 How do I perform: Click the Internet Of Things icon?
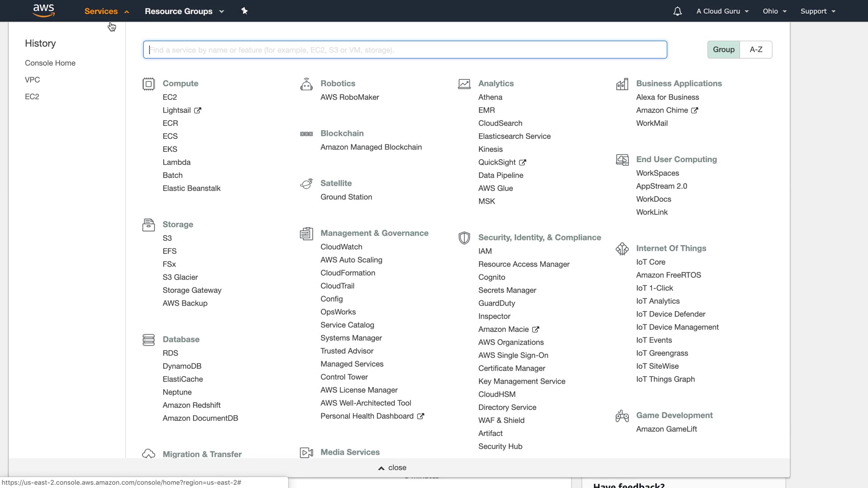622,249
